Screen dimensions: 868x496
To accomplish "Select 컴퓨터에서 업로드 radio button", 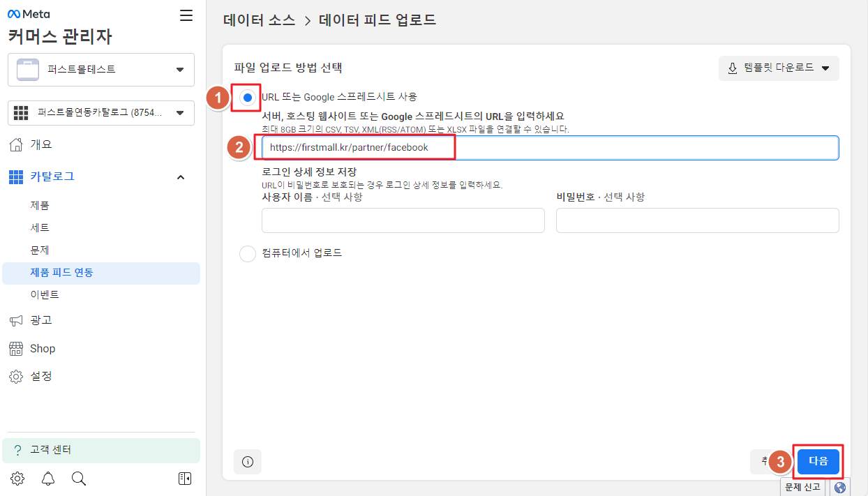I will pos(248,253).
